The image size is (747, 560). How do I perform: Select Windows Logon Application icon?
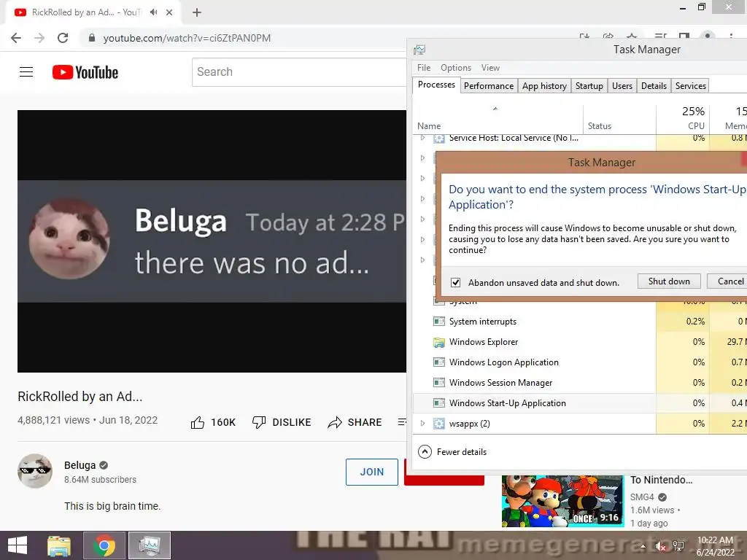coord(438,362)
